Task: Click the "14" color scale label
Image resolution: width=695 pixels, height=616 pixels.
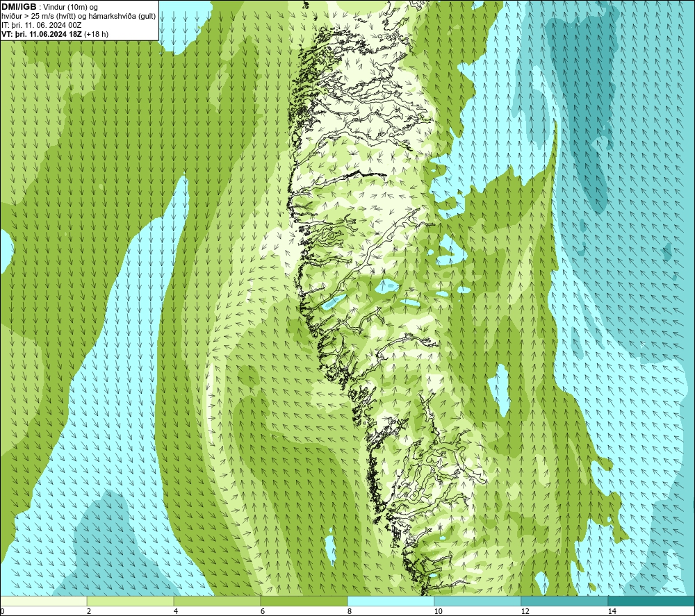Action: point(612,612)
